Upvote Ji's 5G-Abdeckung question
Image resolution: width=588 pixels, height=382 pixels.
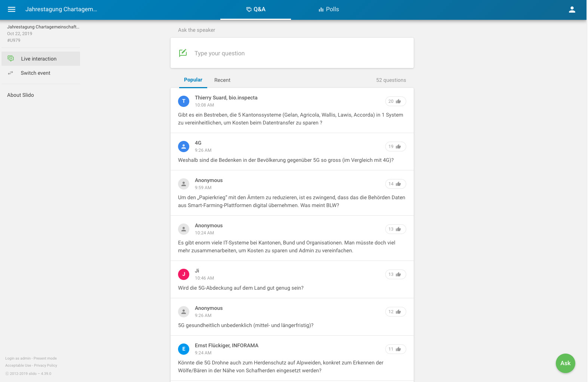(395, 274)
